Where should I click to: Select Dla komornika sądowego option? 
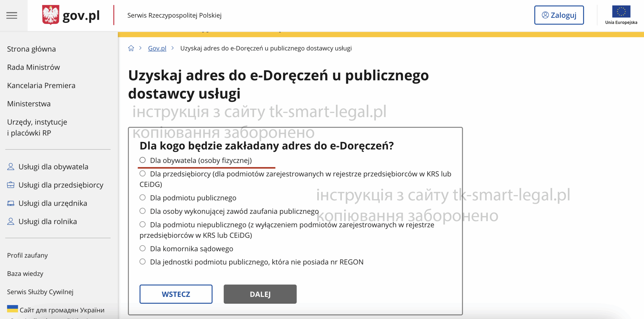click(143, 248)
